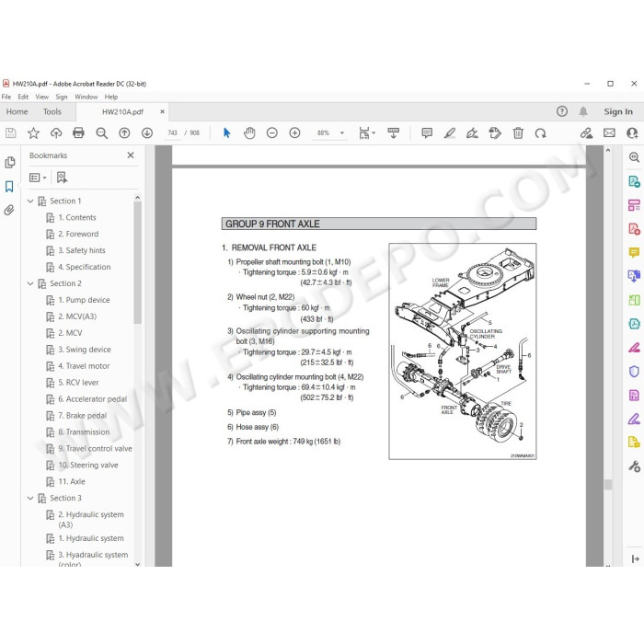
Task: Click the Sign In button
Action: click(x=618, y=111)
